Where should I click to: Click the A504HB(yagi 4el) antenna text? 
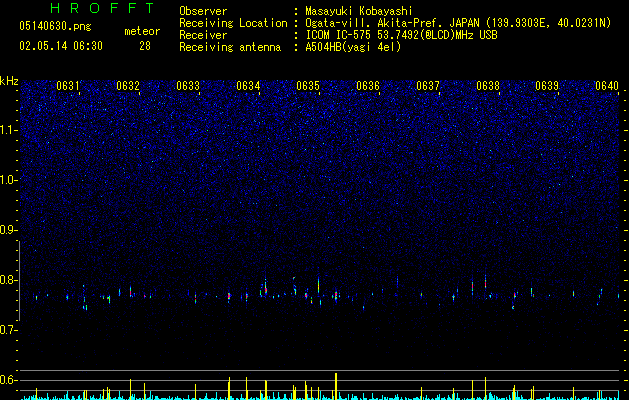click(x=353, y=47)
